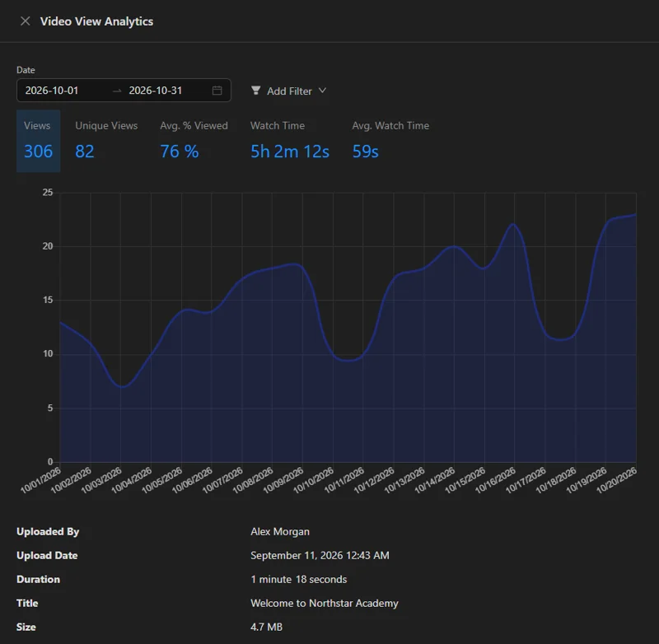
Task: Click the duration 1 minute 18 seconds
Action: click(299, 579)
